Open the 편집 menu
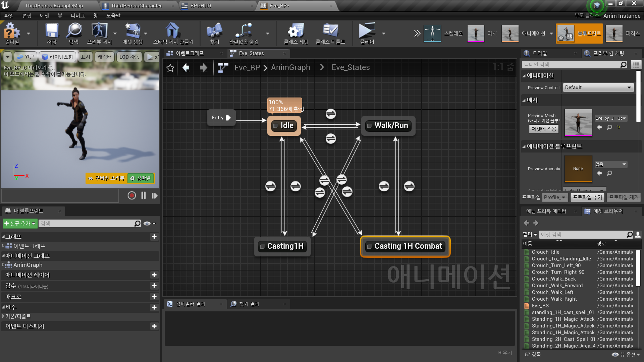Viewport: 644px width, 362px height. click(x=27, y=15)
